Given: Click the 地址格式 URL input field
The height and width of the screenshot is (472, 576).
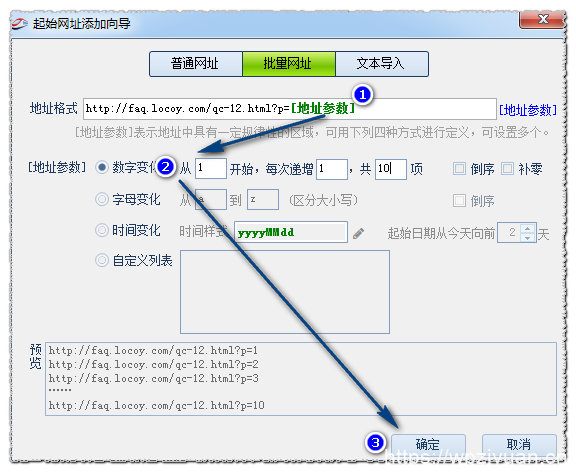Looking at the screenshot, I should pyautogui.click(x=290, y=109).
